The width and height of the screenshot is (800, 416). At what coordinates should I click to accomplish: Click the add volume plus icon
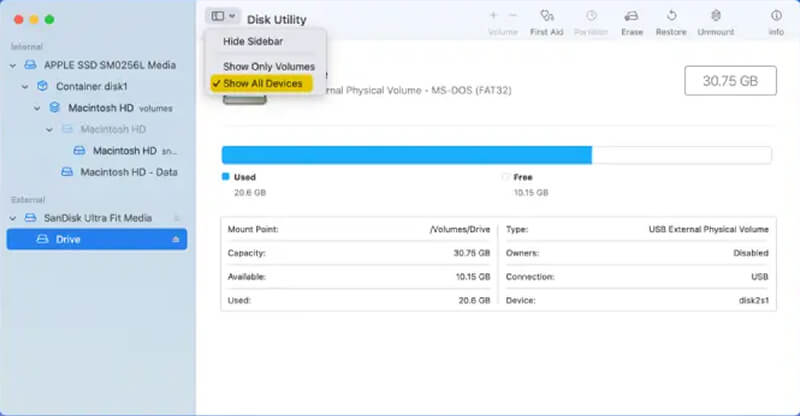point(493,16)
